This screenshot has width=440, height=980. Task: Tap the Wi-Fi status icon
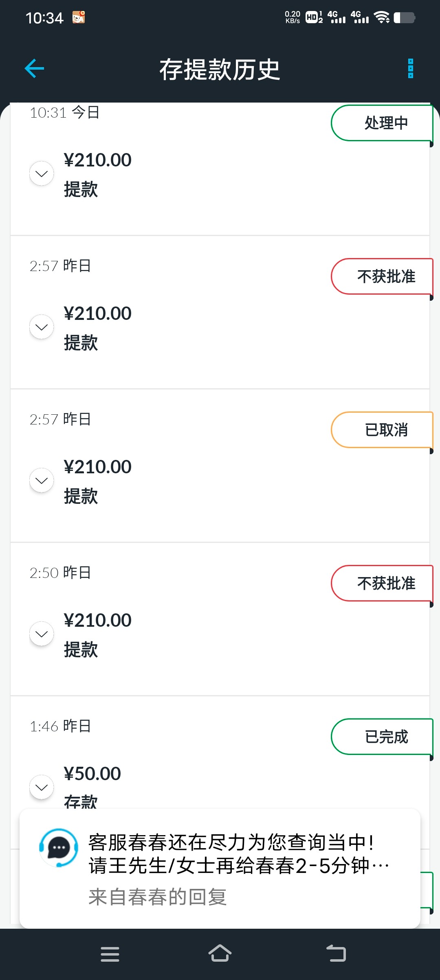tap(382, 17)
